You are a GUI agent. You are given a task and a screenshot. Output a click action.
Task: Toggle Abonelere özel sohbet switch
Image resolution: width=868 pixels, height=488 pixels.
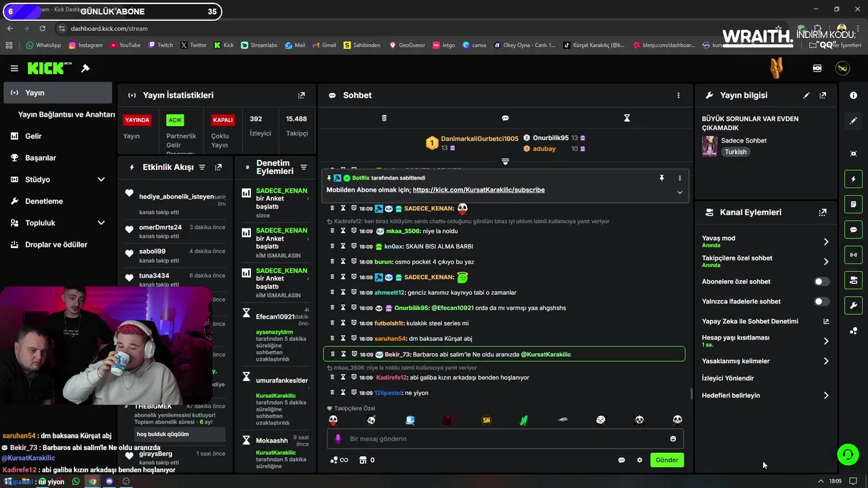click(x=821, y=281)
